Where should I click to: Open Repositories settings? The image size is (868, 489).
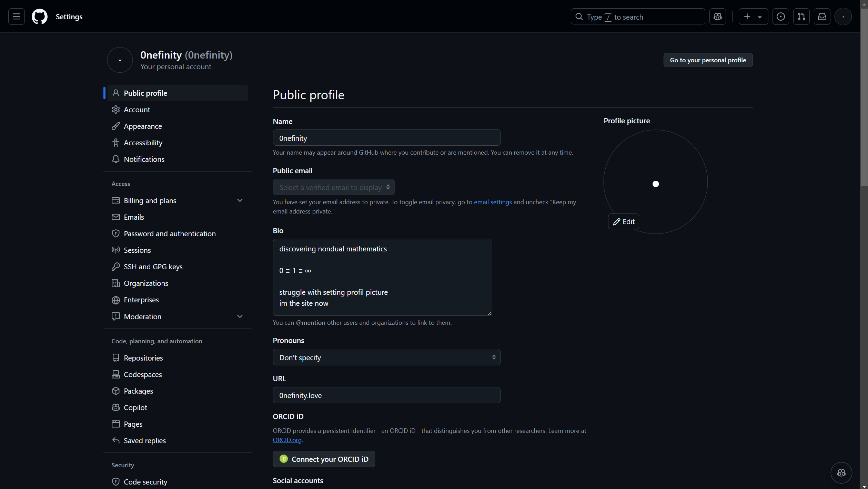click(x=178, y=358)
